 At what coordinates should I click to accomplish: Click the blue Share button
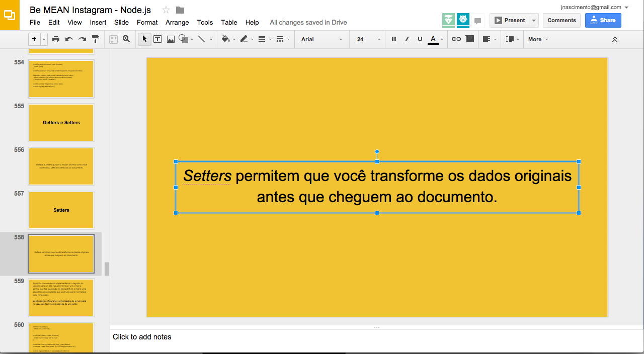click(x=603, y=20)
